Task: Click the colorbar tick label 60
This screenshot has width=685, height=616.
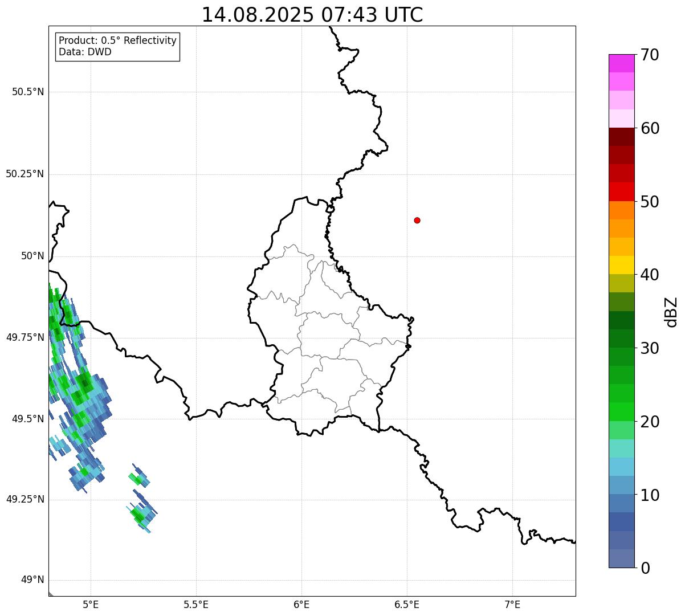Action: [650, 128]
